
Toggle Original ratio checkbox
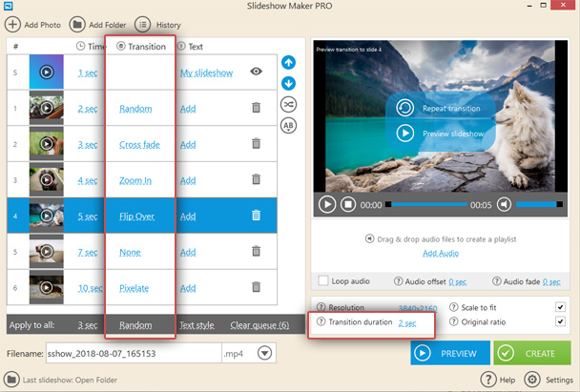560,321
